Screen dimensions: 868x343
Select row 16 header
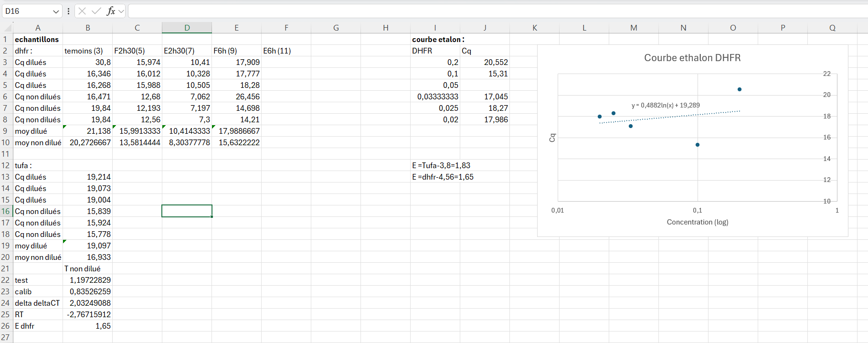point(6,211)
